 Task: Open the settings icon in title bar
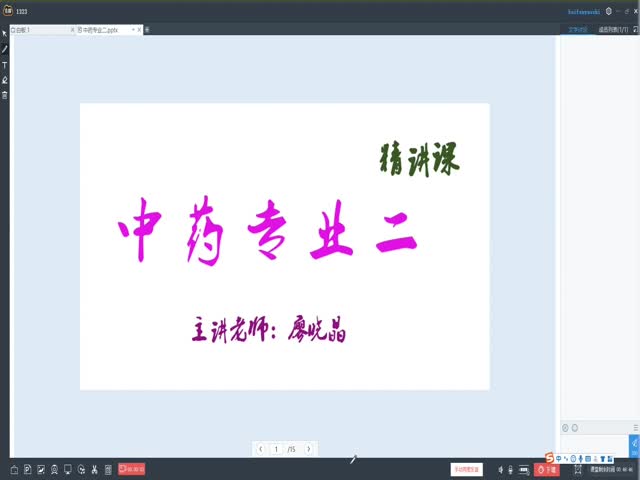(609, 11)
